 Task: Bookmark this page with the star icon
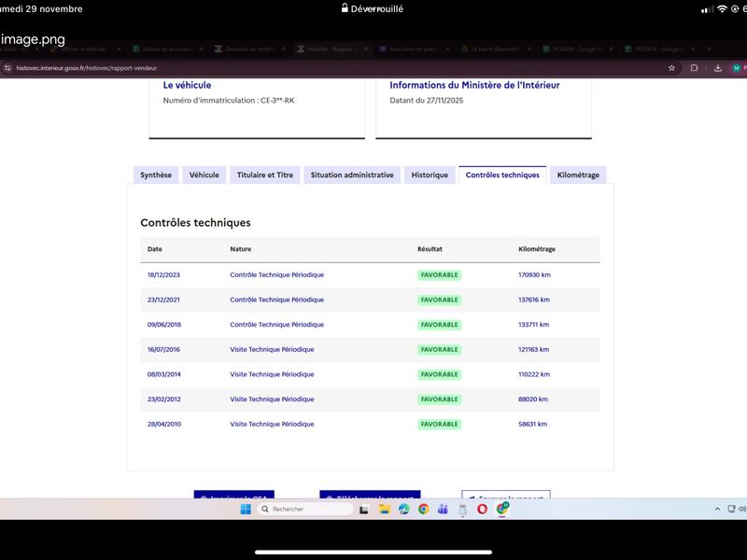click(x=671, y=68)
